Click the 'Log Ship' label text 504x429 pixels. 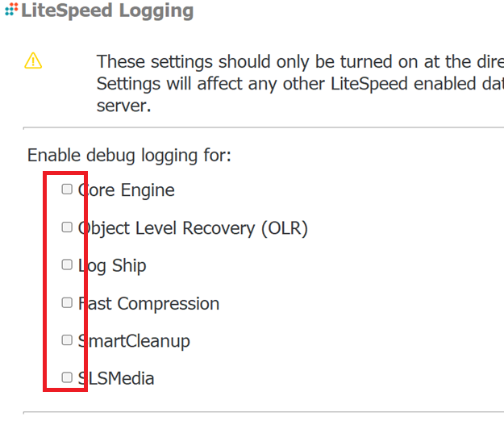112,266
